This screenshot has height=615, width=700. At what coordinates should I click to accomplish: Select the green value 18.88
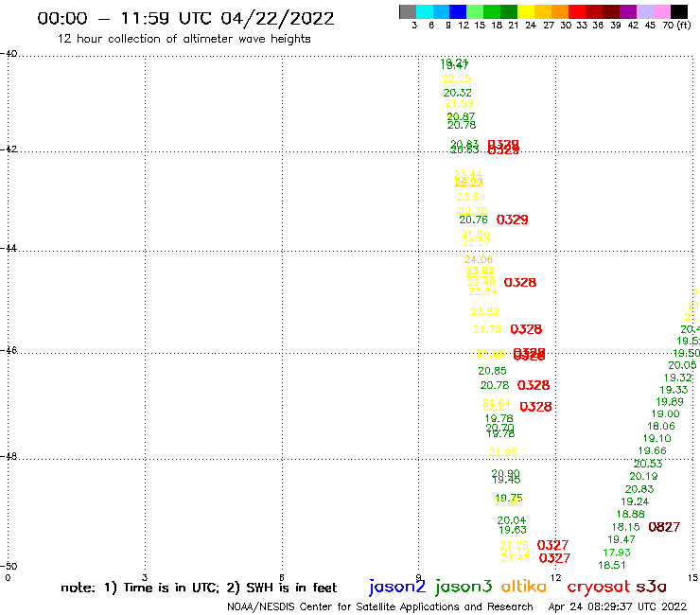click(630, 515)
